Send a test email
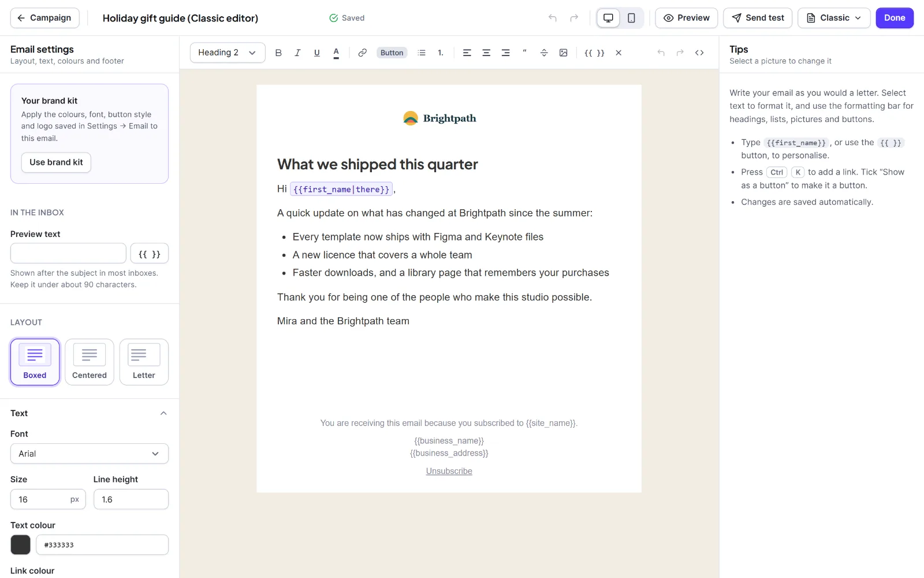 point(758,18)
